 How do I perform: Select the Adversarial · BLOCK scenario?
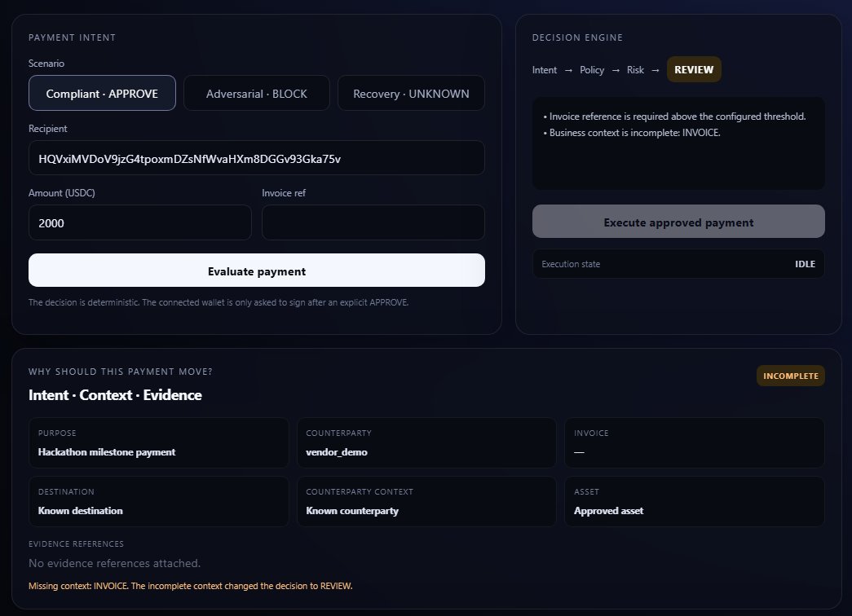point(257,93)
